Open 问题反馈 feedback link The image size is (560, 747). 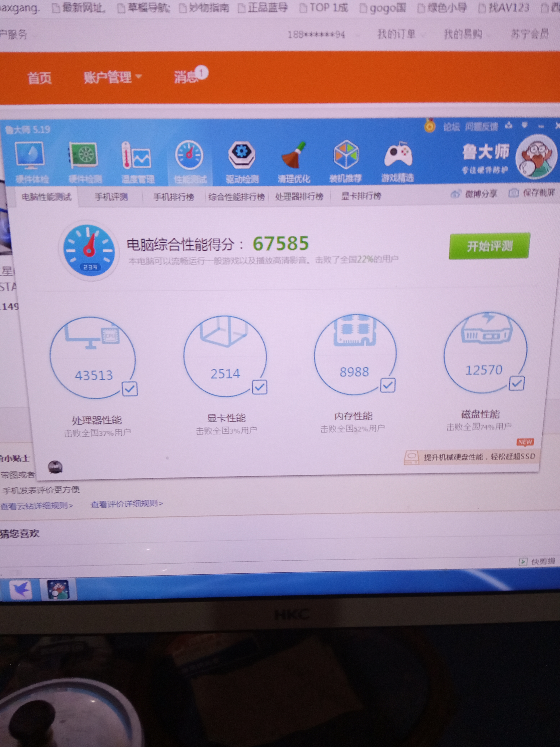point(482,127)
